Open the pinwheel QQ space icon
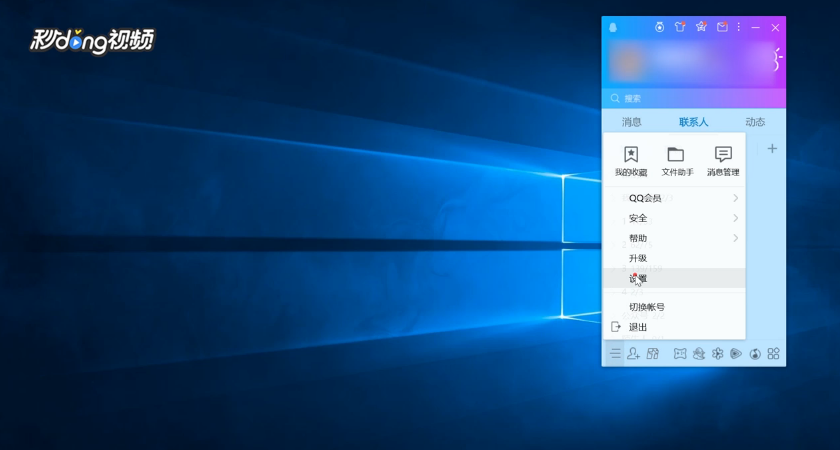The height and width of the screenshot is (450, 840). (717, 354)
